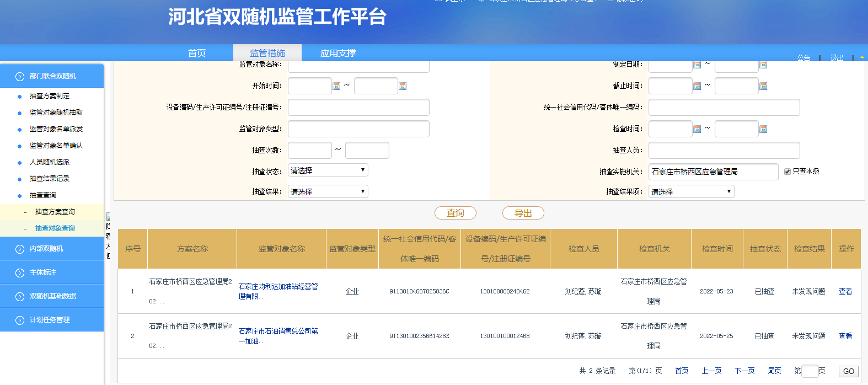Focus the page number input box

tap(810, 371)
